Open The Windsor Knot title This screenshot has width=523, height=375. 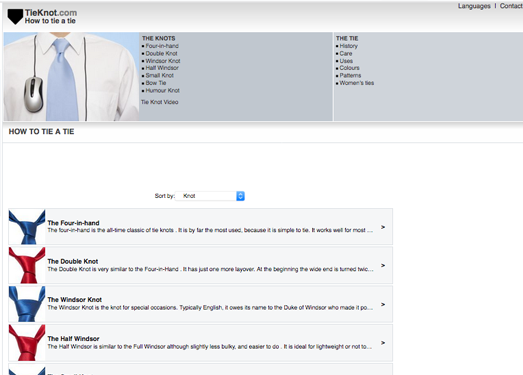[74, 300]
